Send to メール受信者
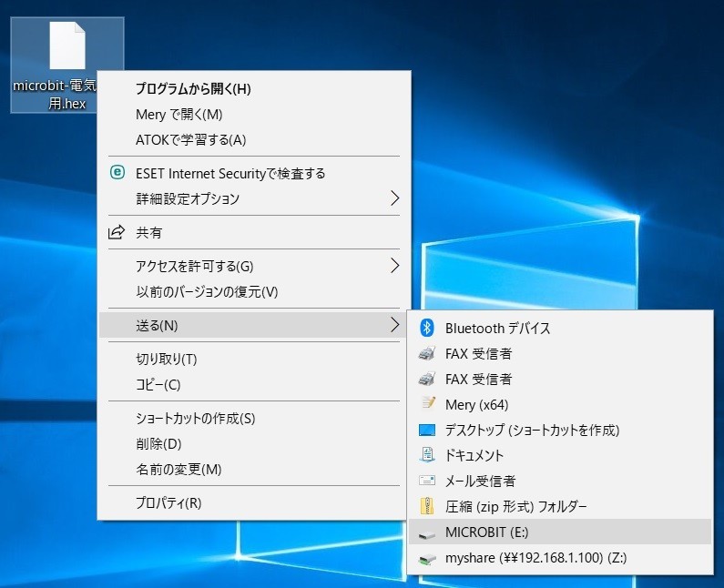The image size is (724, 588). click(x=560, y=481)
